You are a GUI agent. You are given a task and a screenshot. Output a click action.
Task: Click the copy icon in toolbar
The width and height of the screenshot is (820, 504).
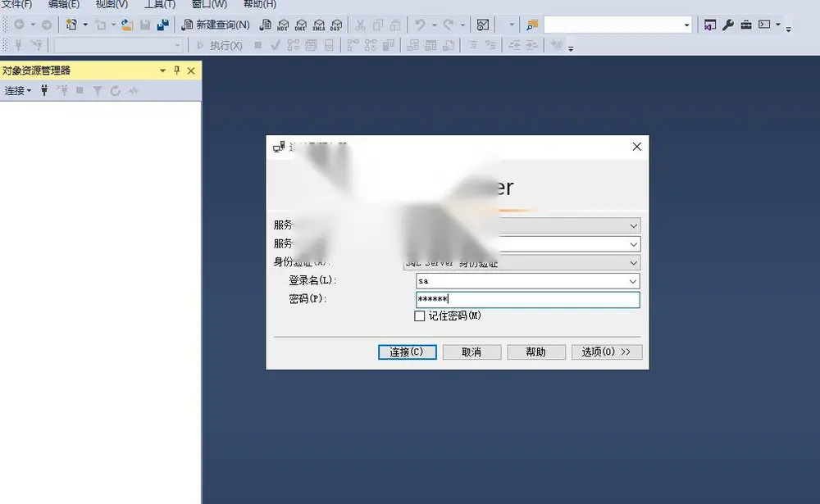click(378, 25)
